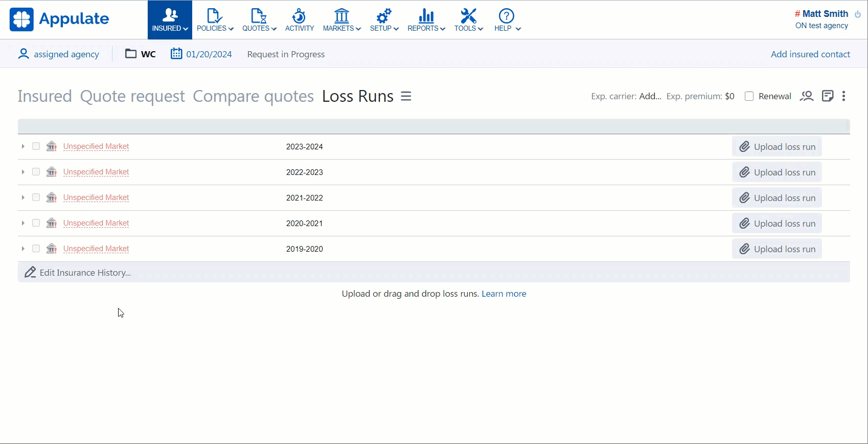Viewport: 868px width, 444px height.
Task: Open Unspecified Market for 2021-2022
Action: tap(96, 197)
